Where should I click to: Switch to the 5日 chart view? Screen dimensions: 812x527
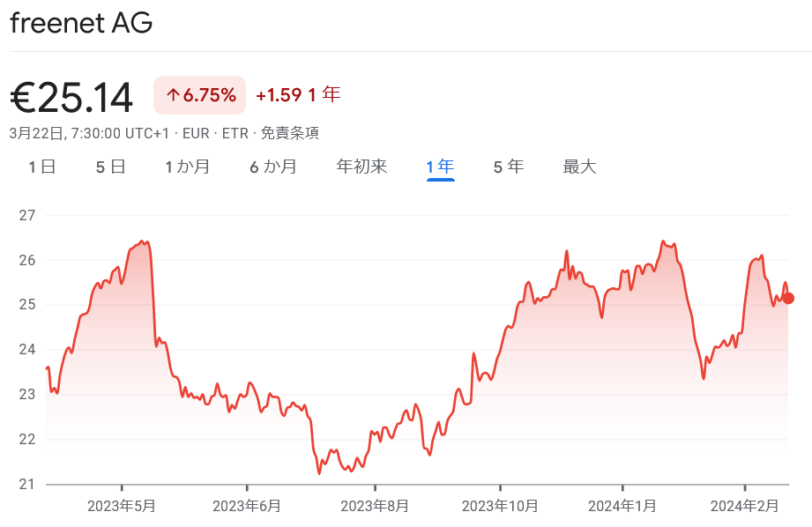[x=111, y=167]
